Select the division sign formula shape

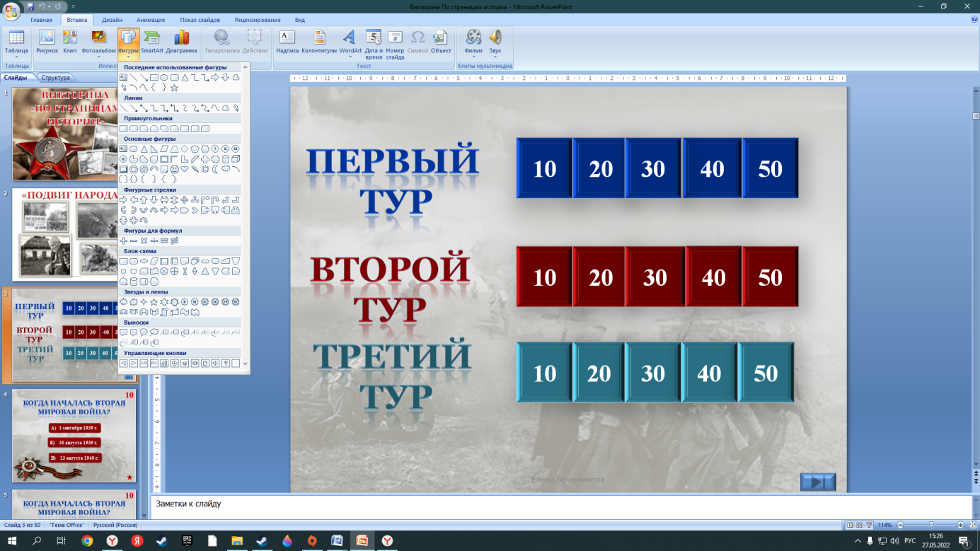tap(154, 240)
